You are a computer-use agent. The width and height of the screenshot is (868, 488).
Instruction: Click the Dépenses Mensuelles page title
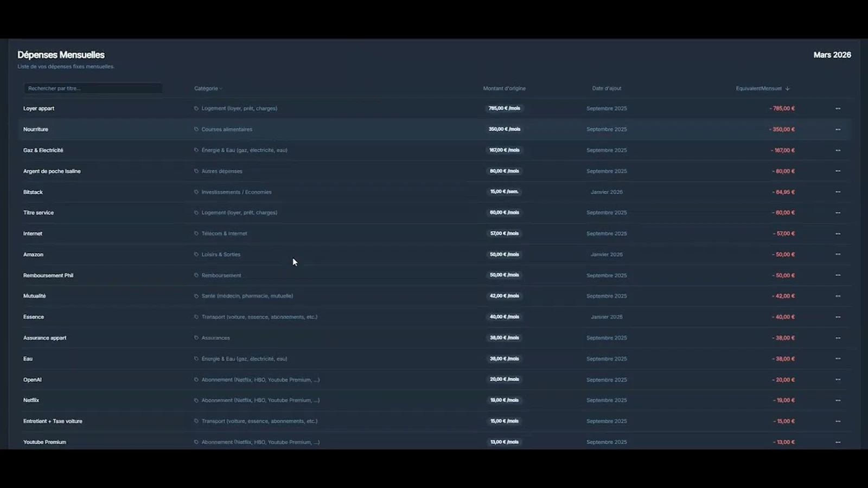point(61,55)
